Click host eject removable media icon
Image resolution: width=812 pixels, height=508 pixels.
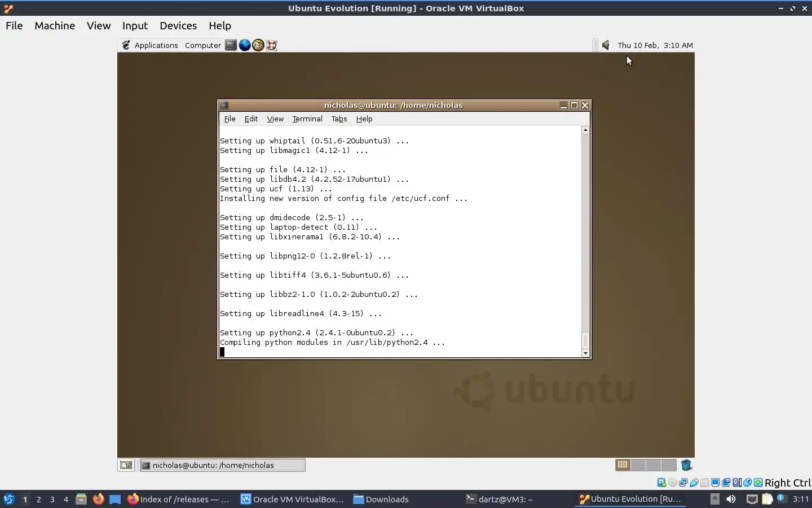(714, 499)
